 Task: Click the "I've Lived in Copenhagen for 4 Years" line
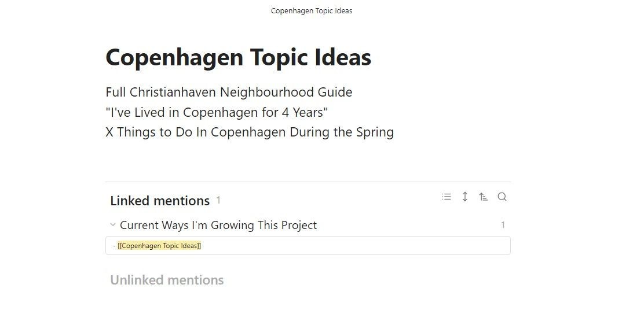click(x=217, y=112)
